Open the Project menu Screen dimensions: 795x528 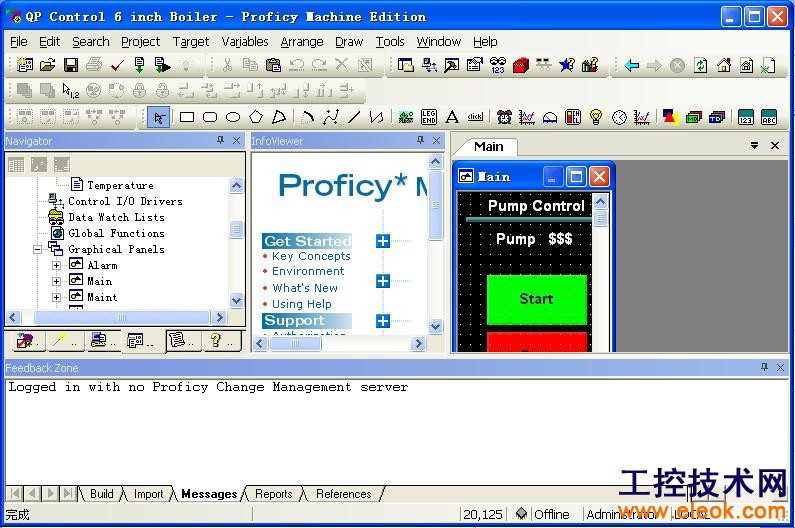(140, 42)
